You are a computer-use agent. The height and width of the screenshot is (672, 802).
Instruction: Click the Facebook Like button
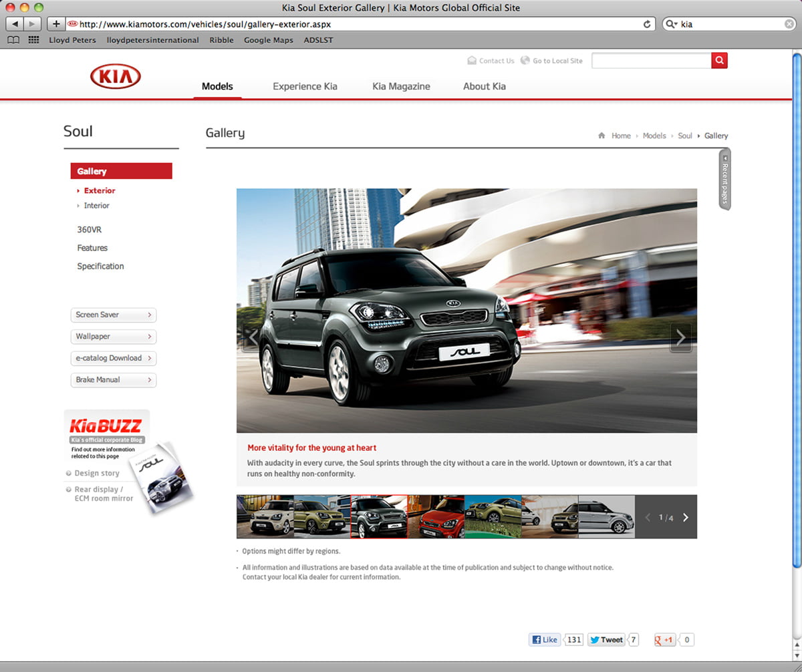click(x=545, y=640)
